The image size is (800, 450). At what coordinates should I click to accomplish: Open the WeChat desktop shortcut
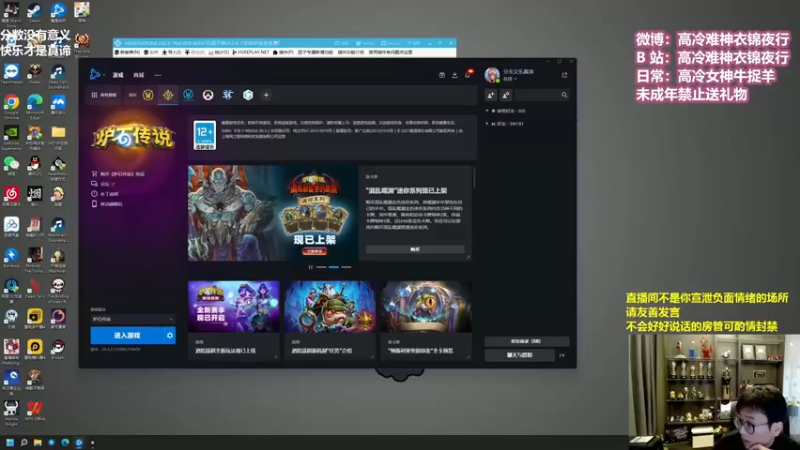point(11,167)
